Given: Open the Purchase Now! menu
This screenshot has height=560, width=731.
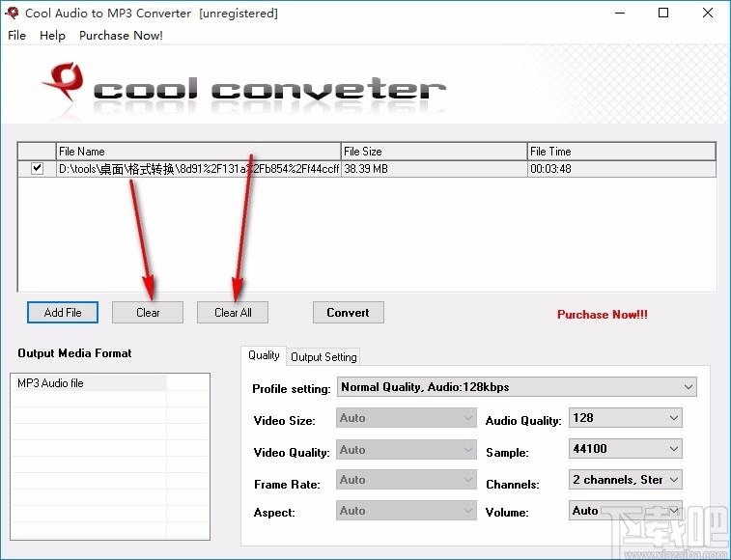Looking at the screenshot, I should [x=121, y=36].
